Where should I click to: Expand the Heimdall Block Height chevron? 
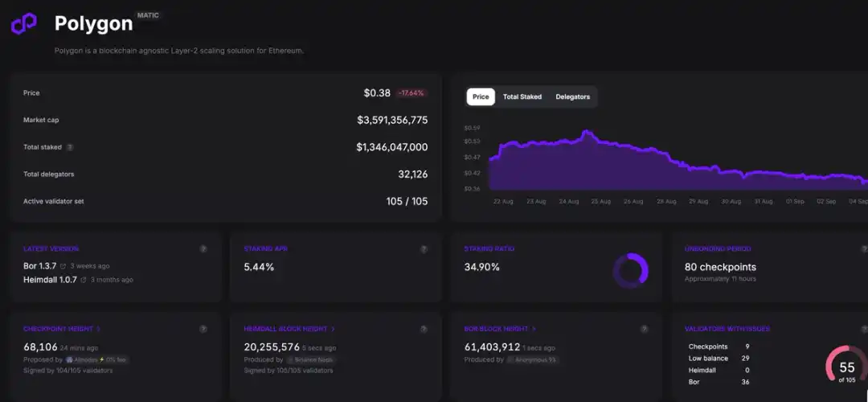tap(333, 329)
